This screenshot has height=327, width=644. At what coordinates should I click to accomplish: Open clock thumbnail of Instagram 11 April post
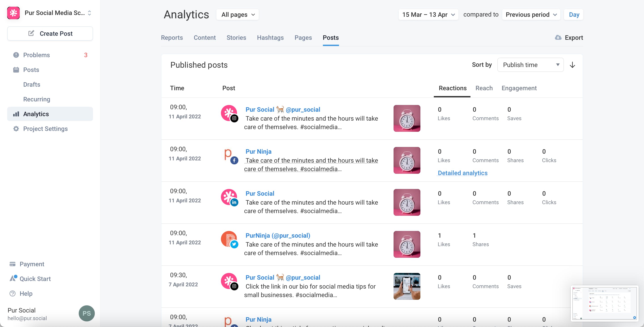(407, 118)
